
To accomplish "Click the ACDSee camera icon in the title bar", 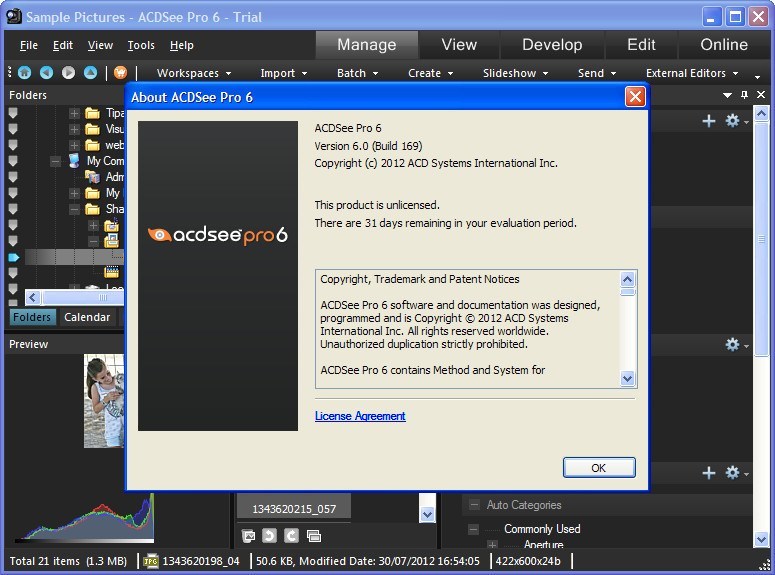I will pyautogui.click(x=14, y=16).
